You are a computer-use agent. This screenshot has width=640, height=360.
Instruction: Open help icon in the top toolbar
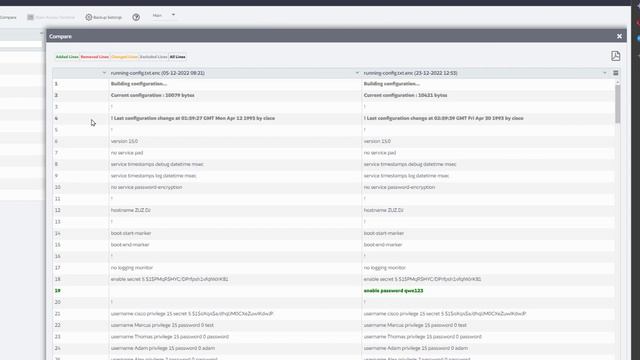pyautogui.click(x=136, y=17)
